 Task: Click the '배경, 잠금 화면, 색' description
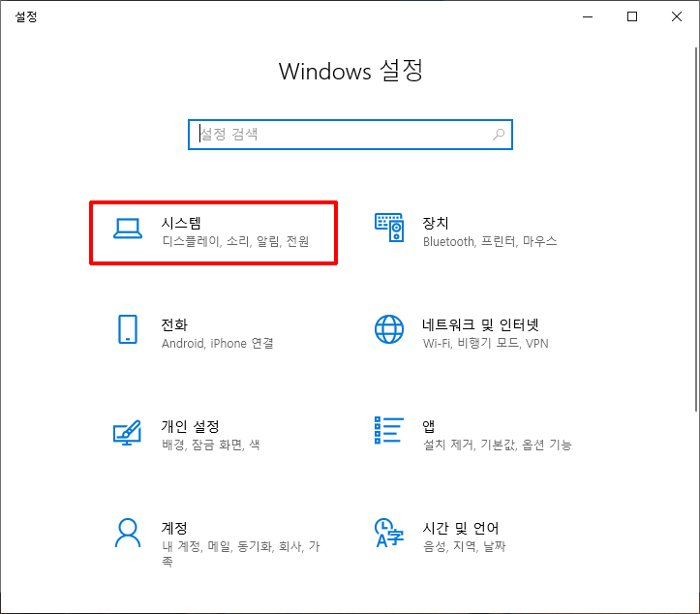211,445
